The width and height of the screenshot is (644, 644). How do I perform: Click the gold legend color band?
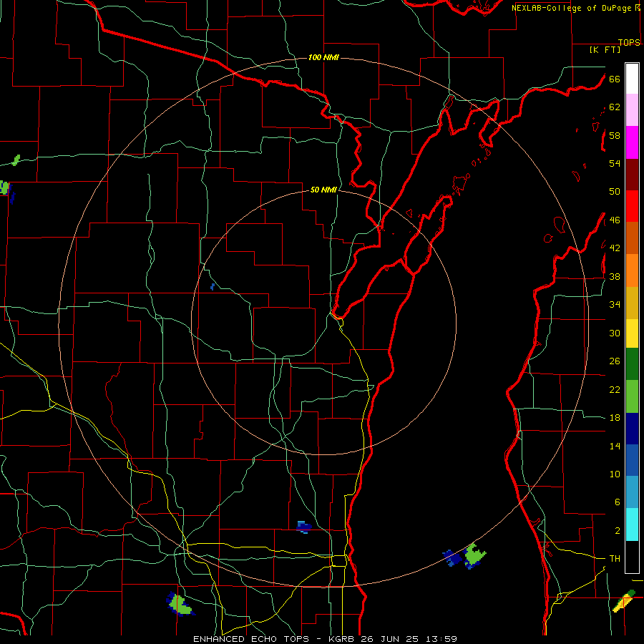coord(632,303)
